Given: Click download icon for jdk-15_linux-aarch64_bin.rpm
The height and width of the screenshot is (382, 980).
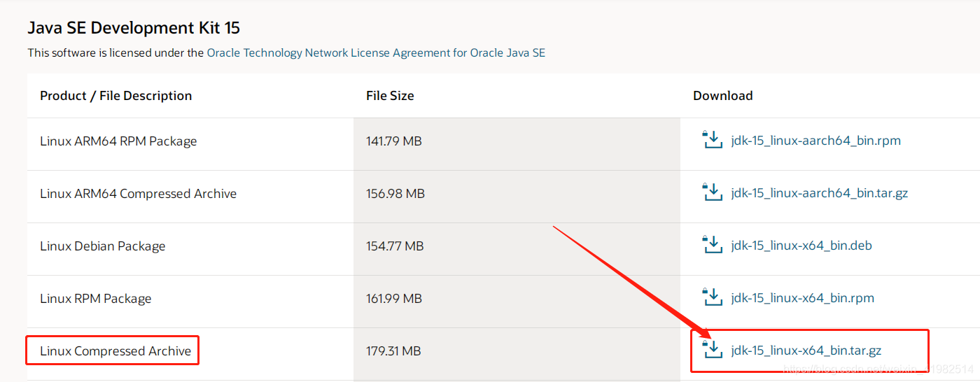Looking at the screenshot, I should pos(712,140).
